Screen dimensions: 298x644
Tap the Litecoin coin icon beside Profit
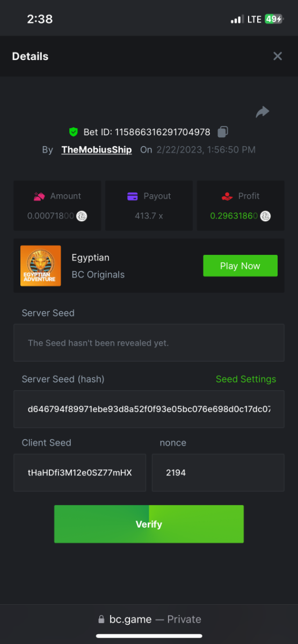(265, 216)
